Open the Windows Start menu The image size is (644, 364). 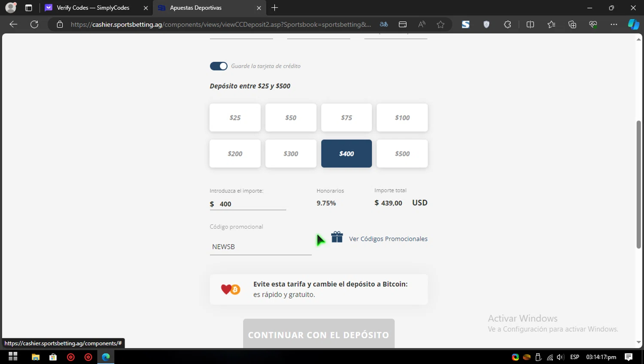click(x=13, y=357)
